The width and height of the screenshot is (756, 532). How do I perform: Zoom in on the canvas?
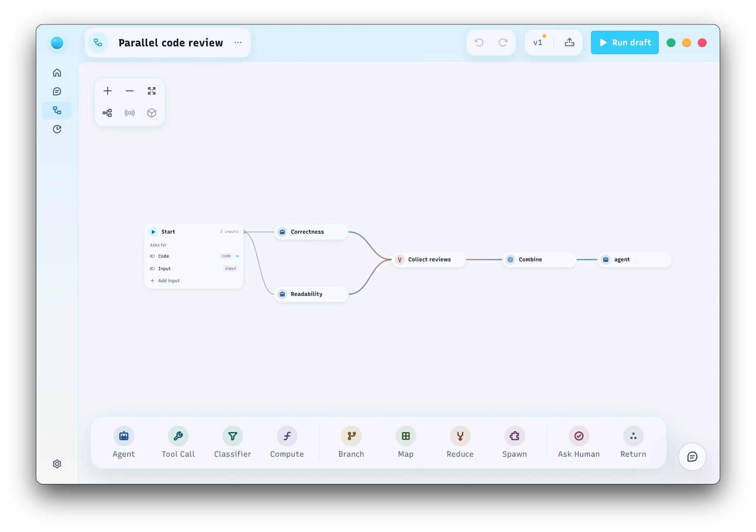pyautogui.click(x=108, y=91)
